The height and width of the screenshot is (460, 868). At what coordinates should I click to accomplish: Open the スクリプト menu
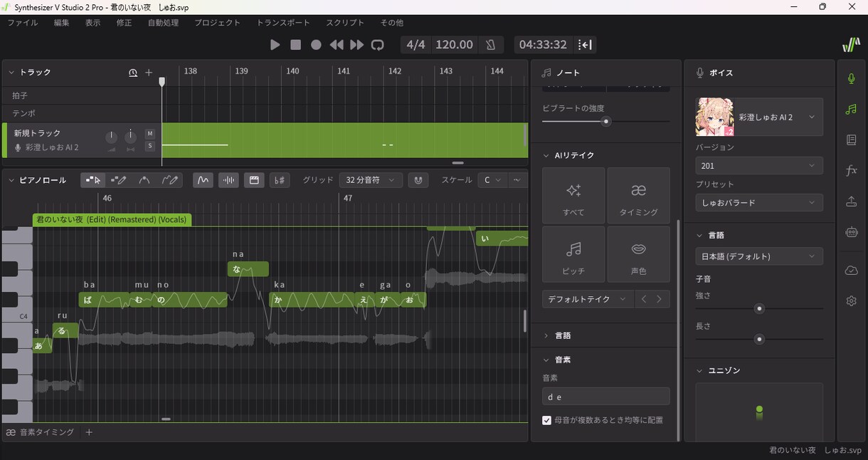tap(344, 23)
